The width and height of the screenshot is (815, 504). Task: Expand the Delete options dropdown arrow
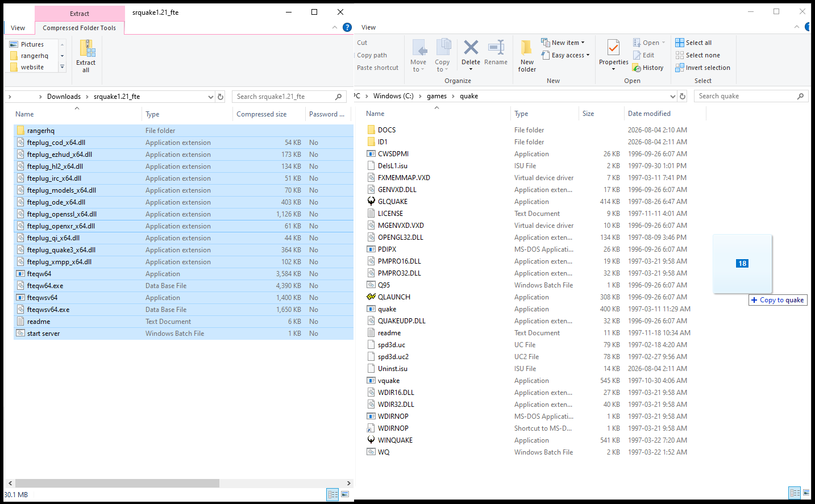471,69
